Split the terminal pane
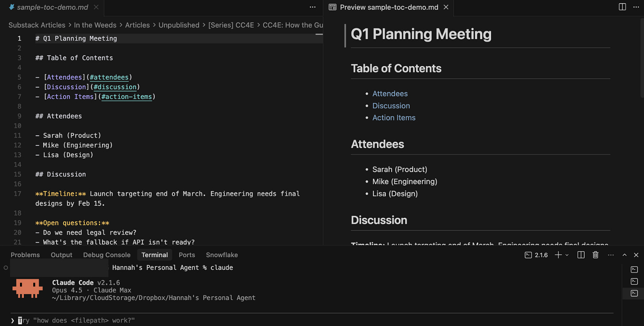This screenshot has height=326, width=644. [x=581, y=255]
